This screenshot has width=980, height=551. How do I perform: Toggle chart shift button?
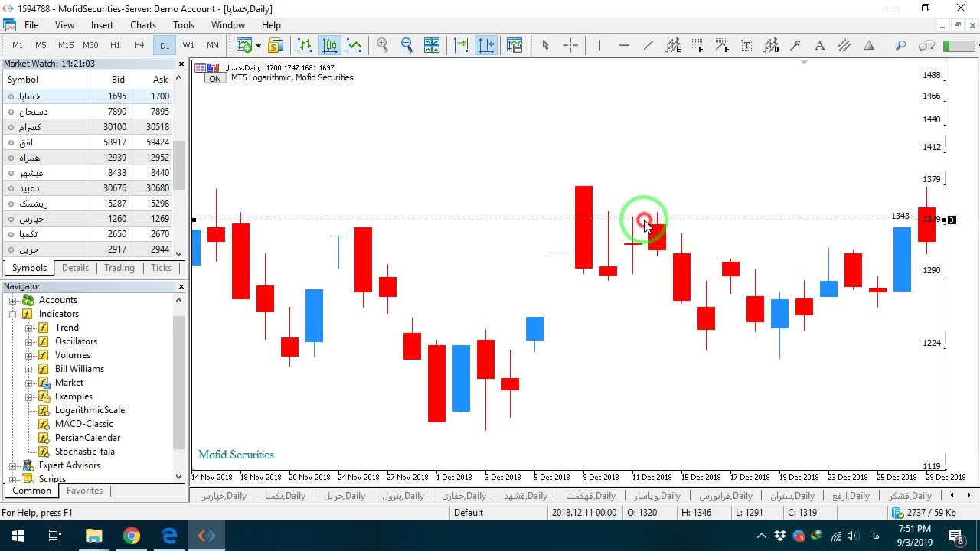pos(486,45)
